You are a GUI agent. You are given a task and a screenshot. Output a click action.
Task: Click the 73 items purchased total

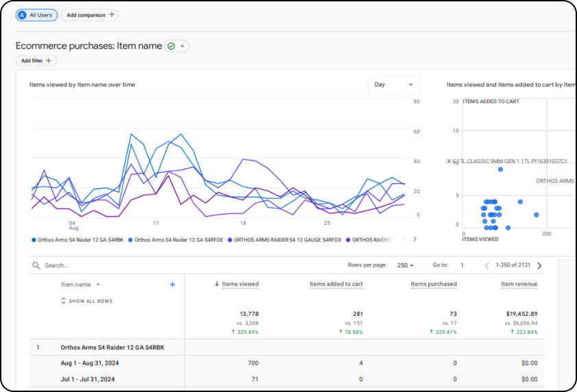453,314
